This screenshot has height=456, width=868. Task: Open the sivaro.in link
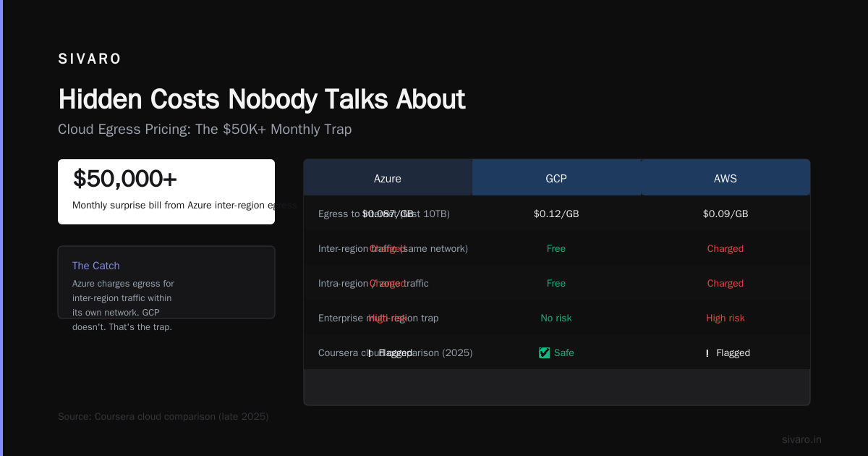pos(801,439)
